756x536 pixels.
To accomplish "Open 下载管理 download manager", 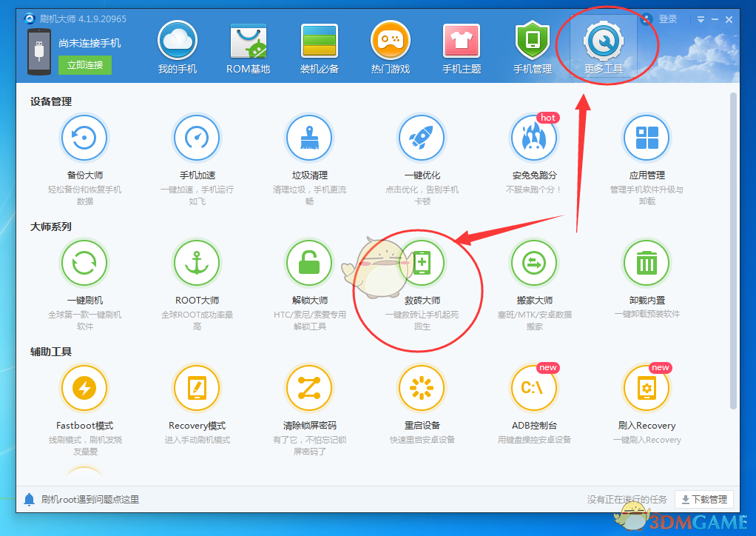I will tap(702, 499).
